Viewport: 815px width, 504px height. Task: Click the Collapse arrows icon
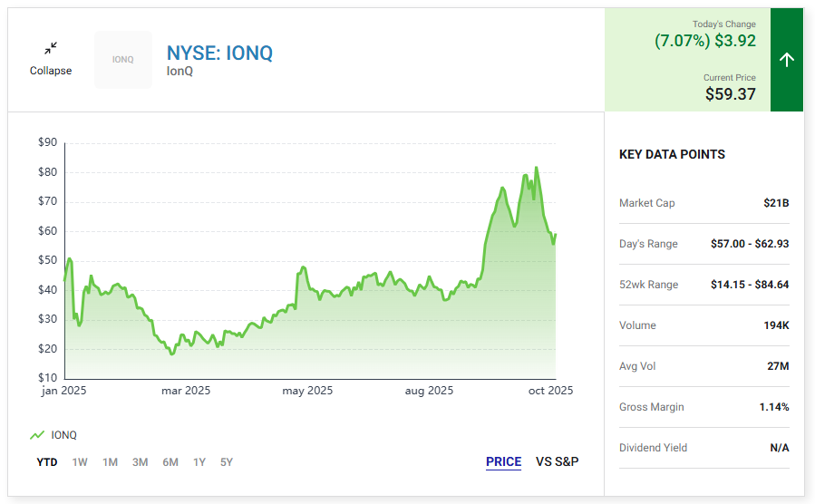[51, 48]
